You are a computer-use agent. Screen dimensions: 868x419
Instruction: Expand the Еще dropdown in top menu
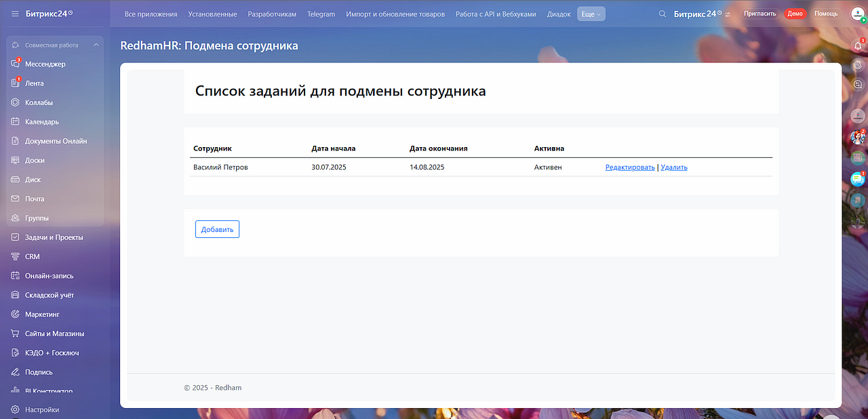tap(591, 14)
